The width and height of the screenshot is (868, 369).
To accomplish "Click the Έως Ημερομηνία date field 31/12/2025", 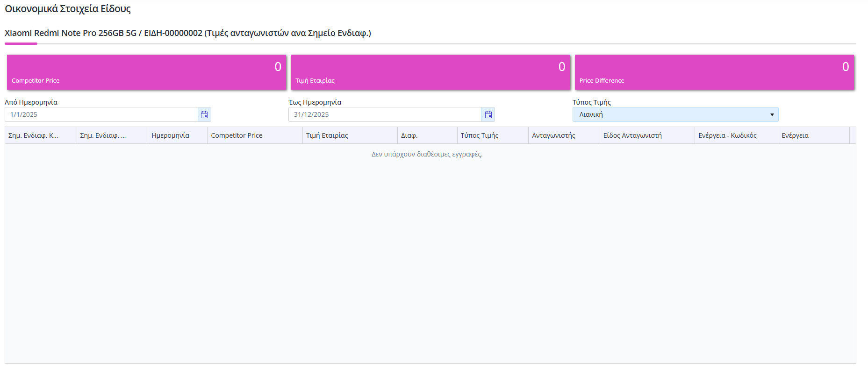I will pos(385,114).
